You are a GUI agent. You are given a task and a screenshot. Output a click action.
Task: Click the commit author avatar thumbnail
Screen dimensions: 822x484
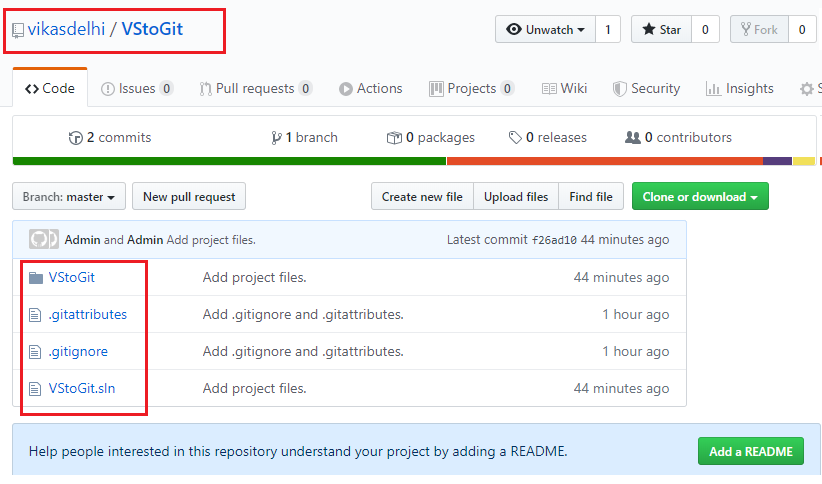click(44, 240)
